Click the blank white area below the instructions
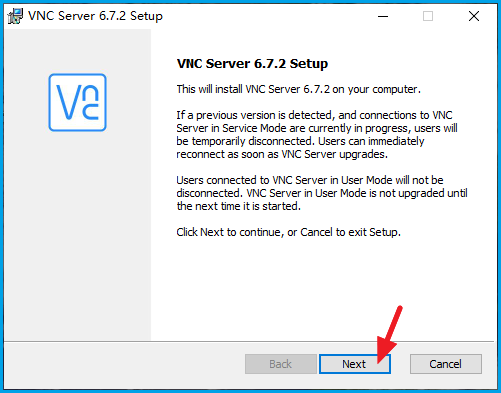The height and width of the screenshot is (393, 501). pyautogui.click(x=322, y=287)
